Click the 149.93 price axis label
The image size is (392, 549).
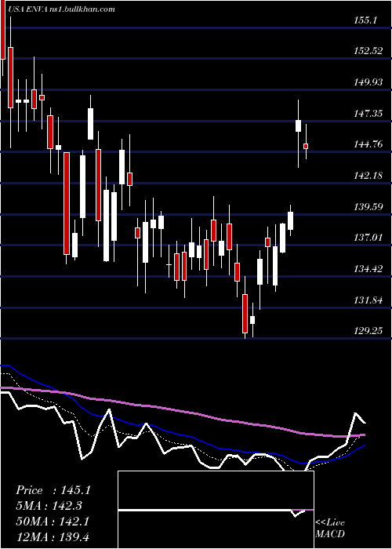[x=368, y=82]
